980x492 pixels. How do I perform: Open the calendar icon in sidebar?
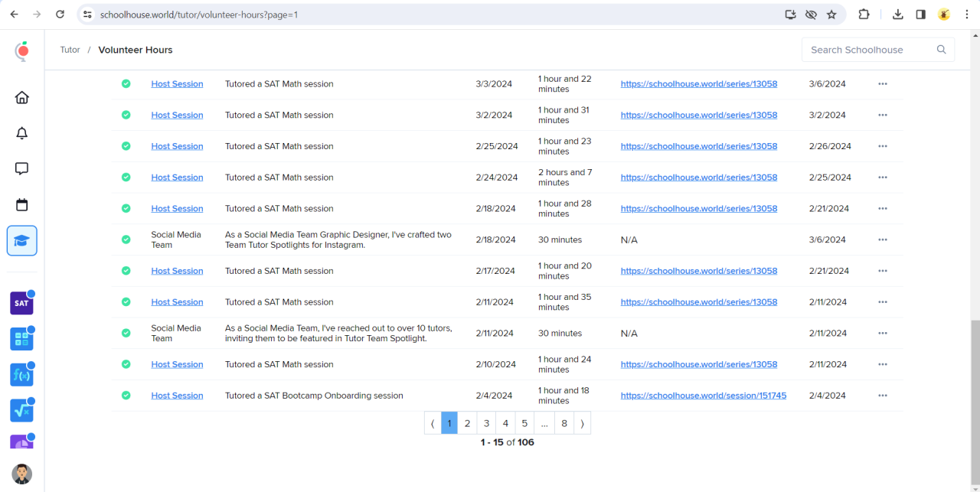tap(22, 205)
